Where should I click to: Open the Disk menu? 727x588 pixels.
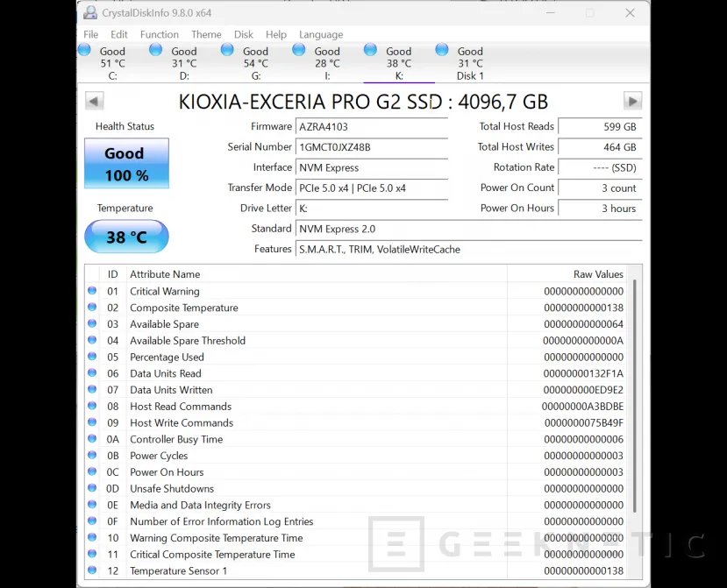tap(243, 34)
